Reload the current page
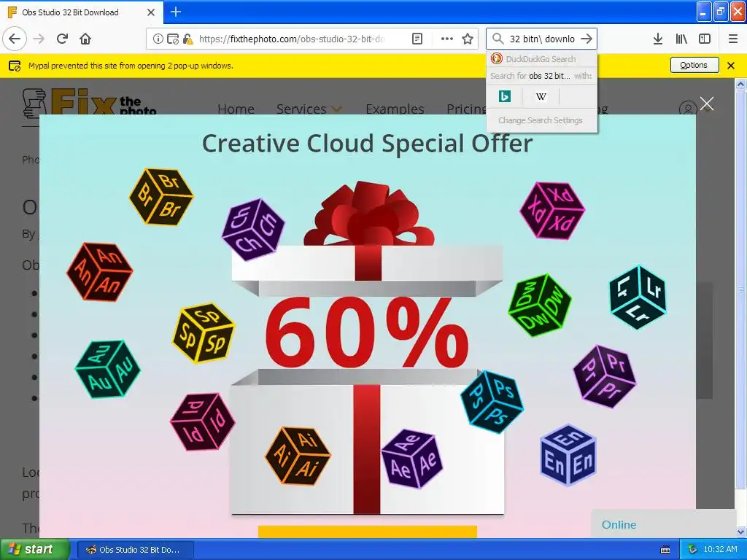The image size is (747, 560). [x=62, y=39]
